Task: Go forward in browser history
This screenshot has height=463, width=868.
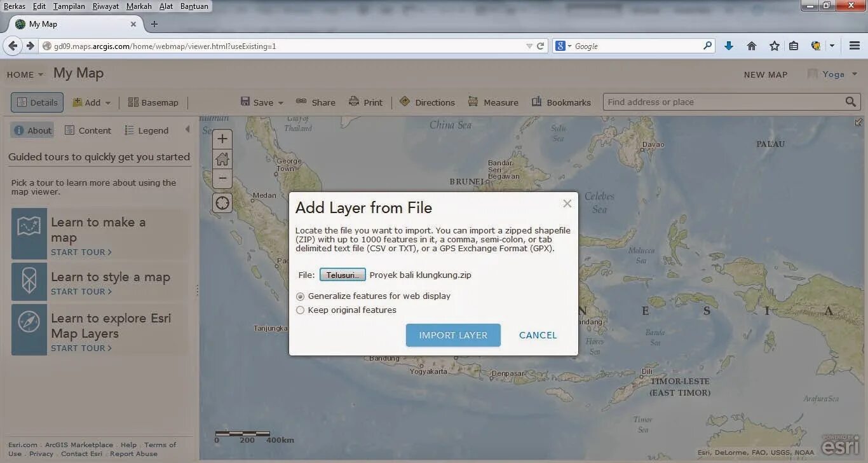Action: pyautogui.click(x=30, y=46)
